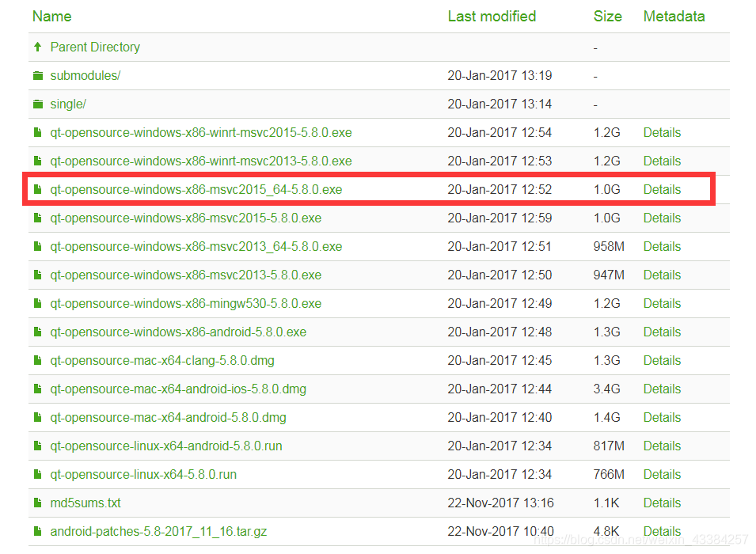Download qt-opensource-windows-x86-winrt-msvc2013-5.8.0.exe
Image resolution: width=756 pixels, height=554 pixels.
point(201,161)
